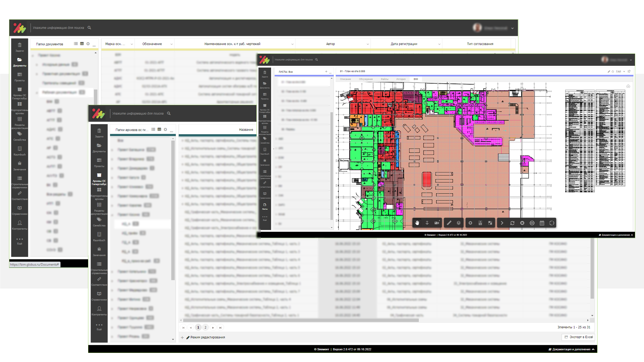Open the Автор column dropdown
Image resolution: width=644 pixels, height=362 pixels.
pos(367,44)
